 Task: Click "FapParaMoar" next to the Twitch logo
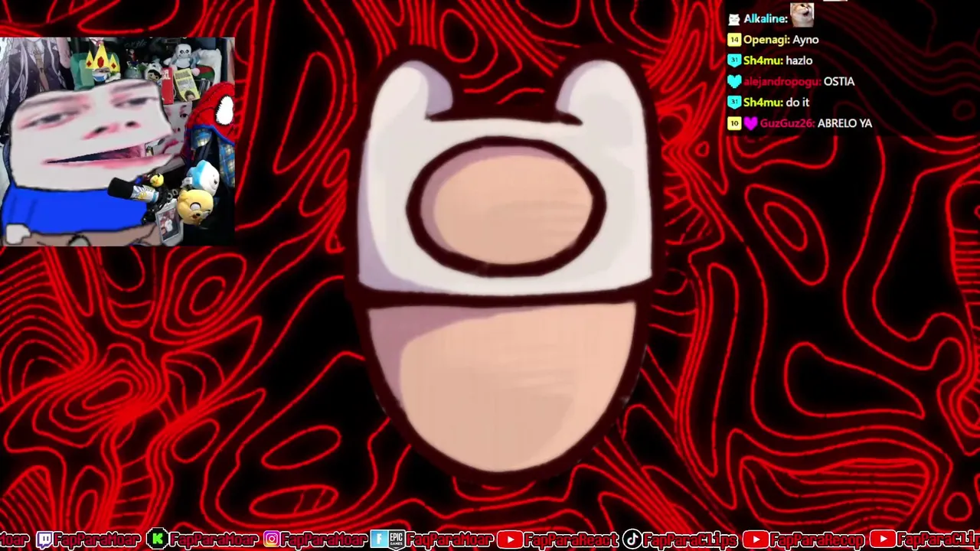click(x=97, y=540)
